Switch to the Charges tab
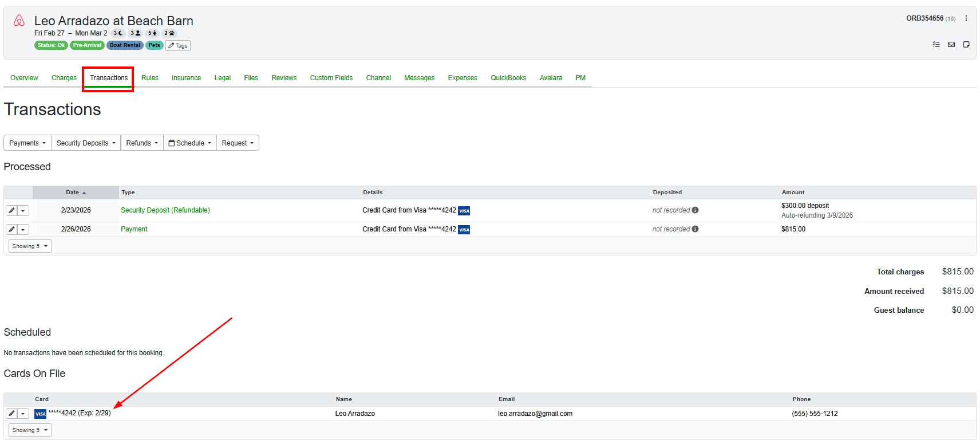980x444 pixels. pyautogui.click(x=64, y=78)
